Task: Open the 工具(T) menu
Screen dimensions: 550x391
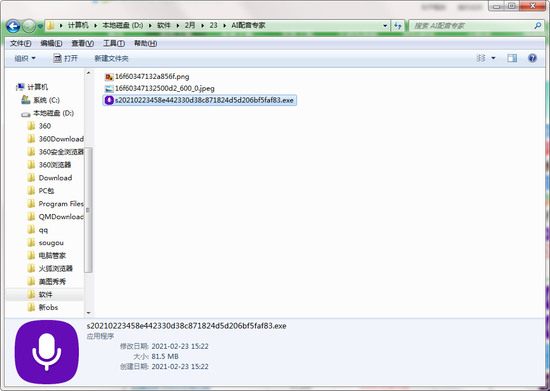Action: [x=114, y=43]
